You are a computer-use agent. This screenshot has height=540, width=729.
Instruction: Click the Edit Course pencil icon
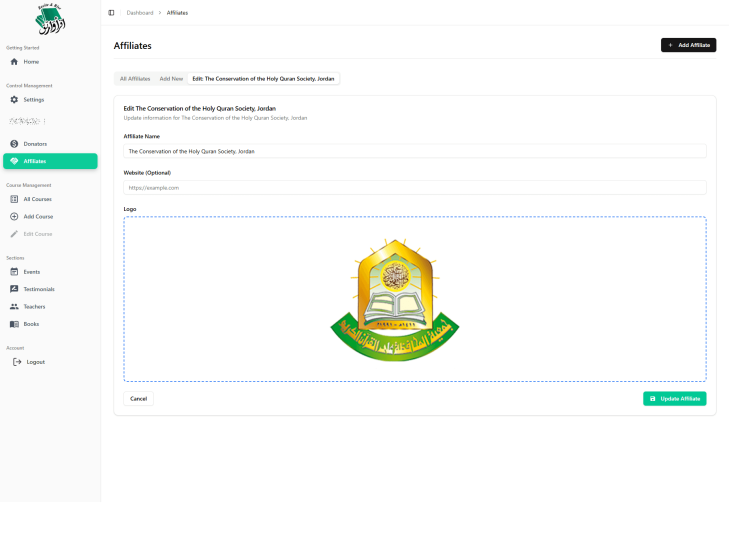[14, 234]
